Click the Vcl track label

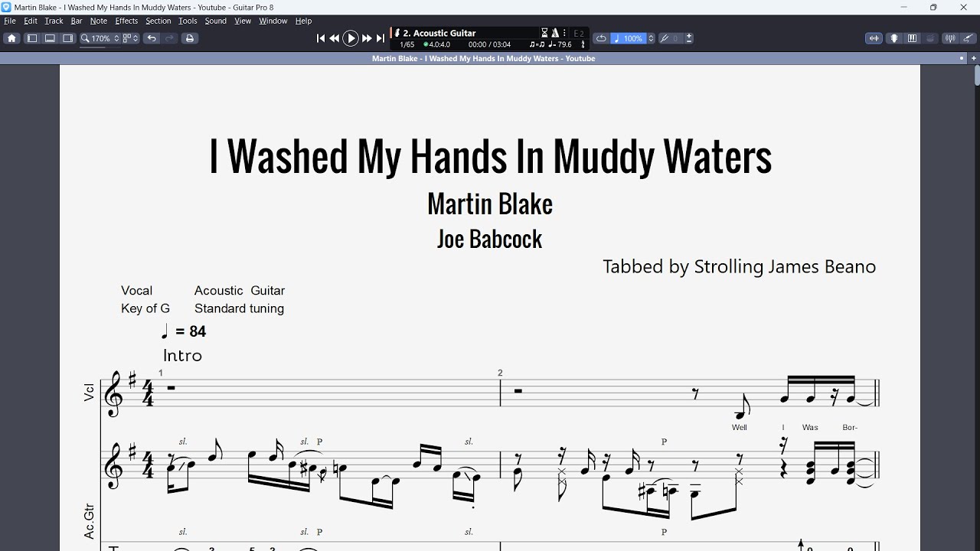89,393
